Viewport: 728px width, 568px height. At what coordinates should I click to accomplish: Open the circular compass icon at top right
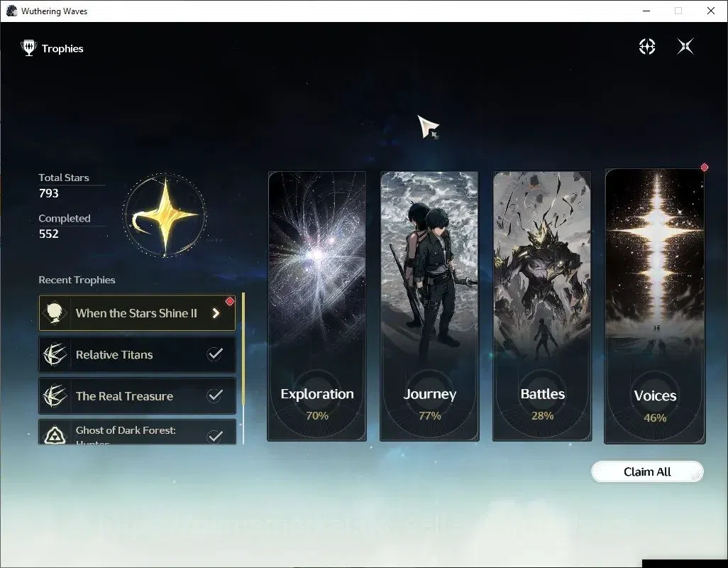[646, 46]
